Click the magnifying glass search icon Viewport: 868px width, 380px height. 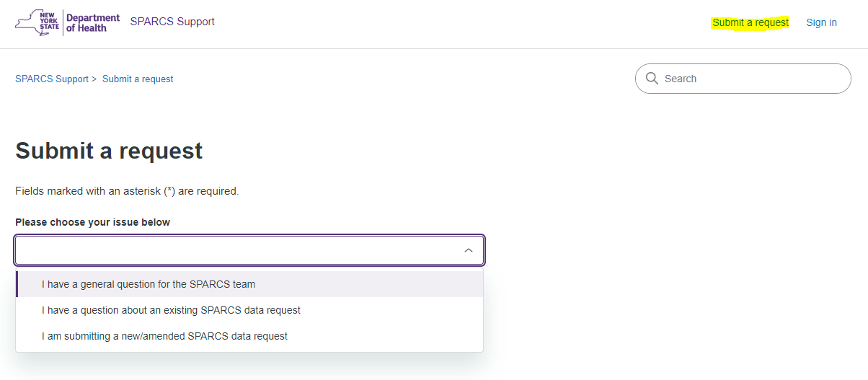(x=652, y=79)
